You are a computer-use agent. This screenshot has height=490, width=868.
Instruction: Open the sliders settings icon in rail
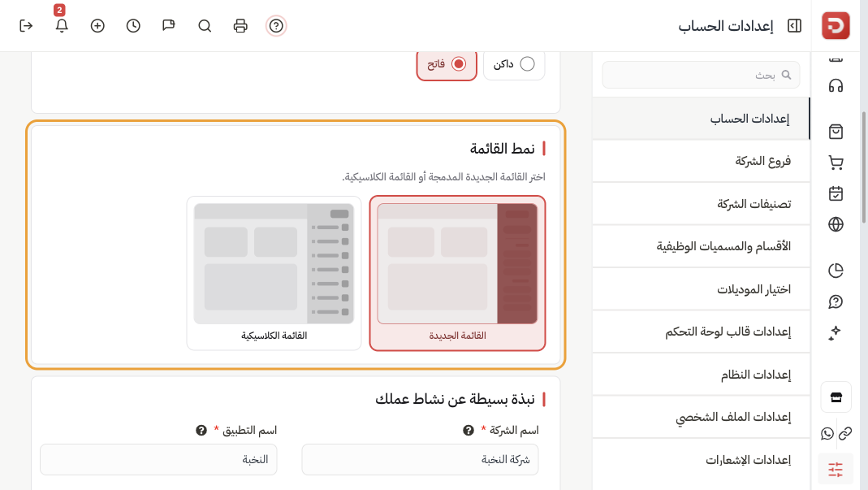point(836,469)
